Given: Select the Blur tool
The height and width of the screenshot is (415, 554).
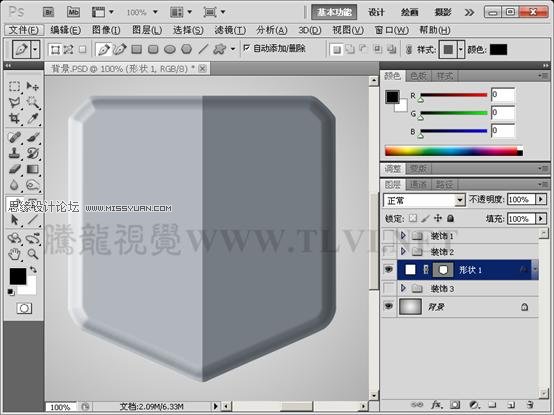Looking at the screenshot, I should tap(14, 185).
